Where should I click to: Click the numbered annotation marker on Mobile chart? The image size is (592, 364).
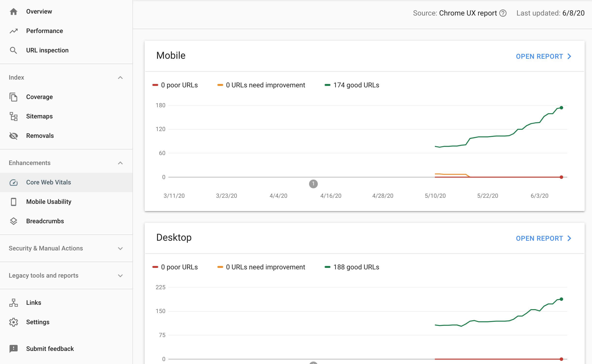coord(314,184)
